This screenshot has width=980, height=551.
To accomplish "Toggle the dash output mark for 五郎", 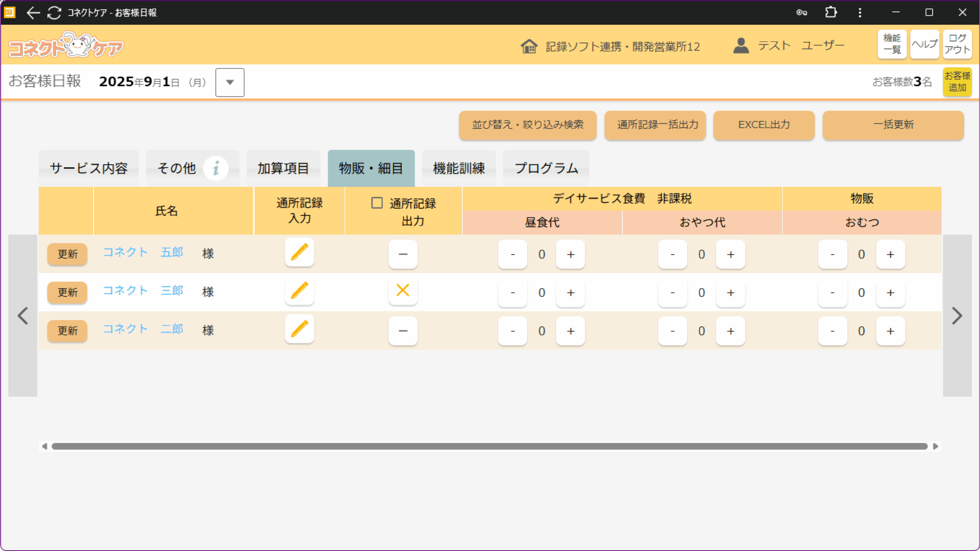I will [x=403, y=254].
